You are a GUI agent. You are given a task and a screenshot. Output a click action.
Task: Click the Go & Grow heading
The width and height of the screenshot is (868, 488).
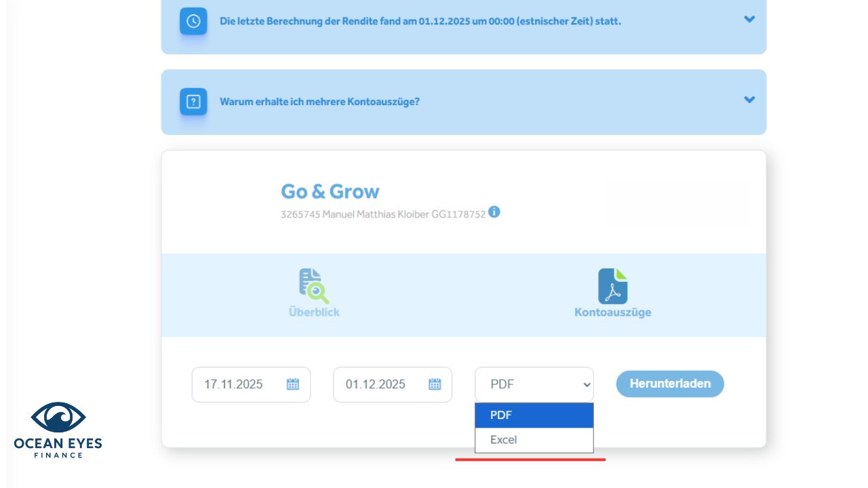[x=330, y=191]
